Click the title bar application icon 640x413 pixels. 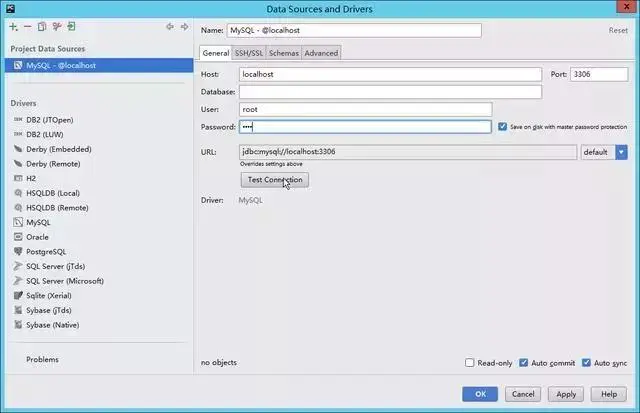10,9
